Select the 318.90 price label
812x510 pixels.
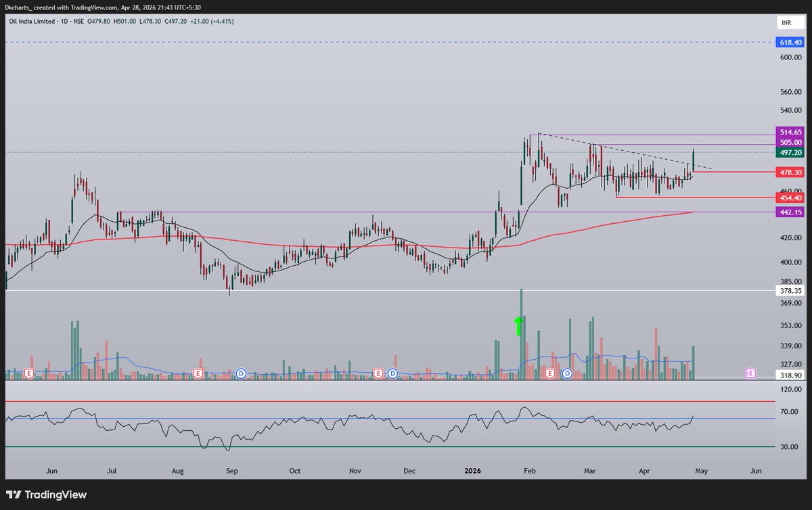790,375
